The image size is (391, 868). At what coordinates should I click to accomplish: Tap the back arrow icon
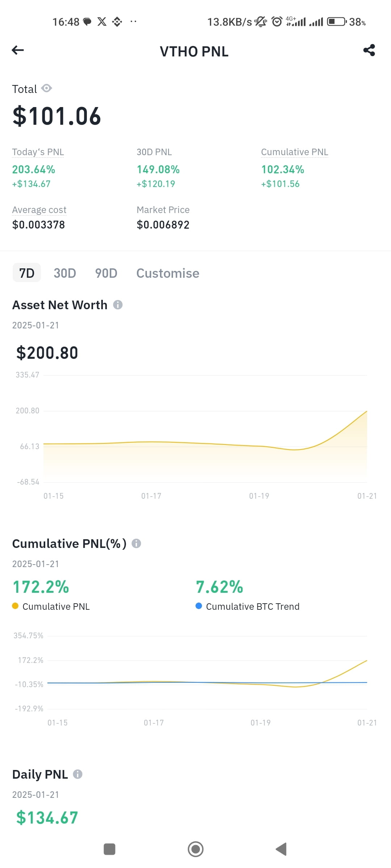coord(18,50)
